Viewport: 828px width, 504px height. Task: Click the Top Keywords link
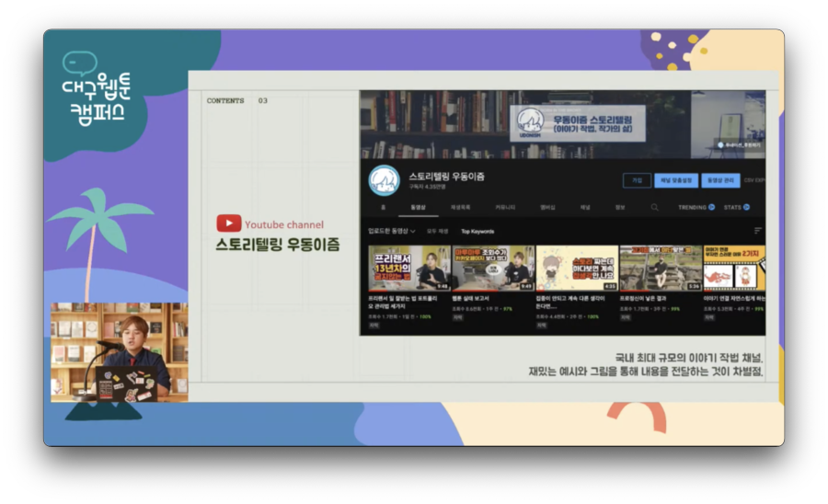477,231
